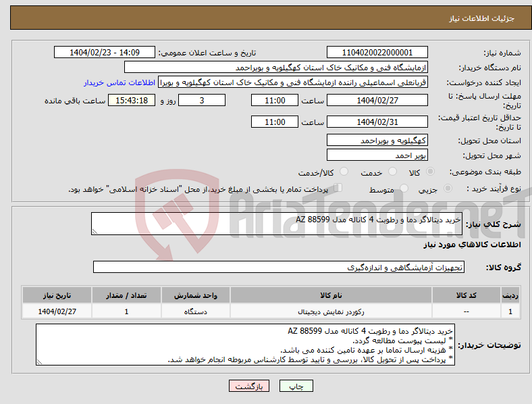Click the resize handle of buyer notes area
The image size is (532, 404).
39,362
